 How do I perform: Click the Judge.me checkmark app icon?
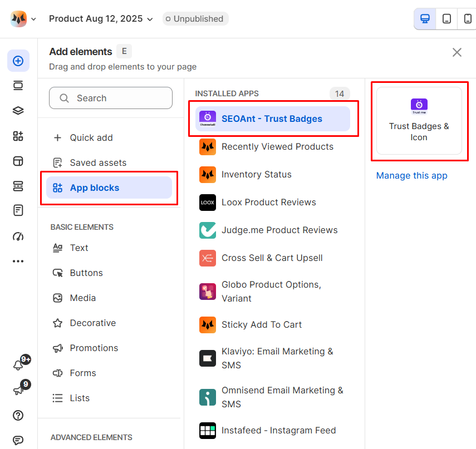coord(208,230)
